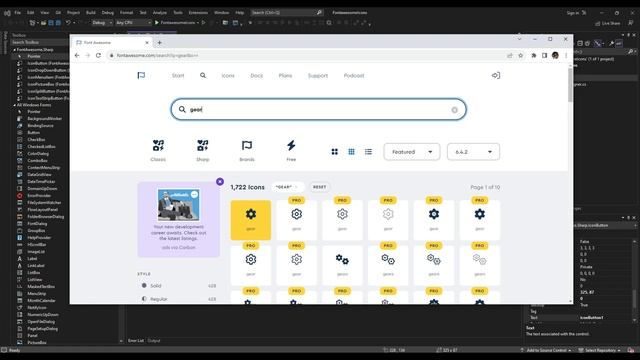Image resolution: width=640 pixels, height=360 pixels.
Task: Click the RESET filter button
Action: [319, 187]
